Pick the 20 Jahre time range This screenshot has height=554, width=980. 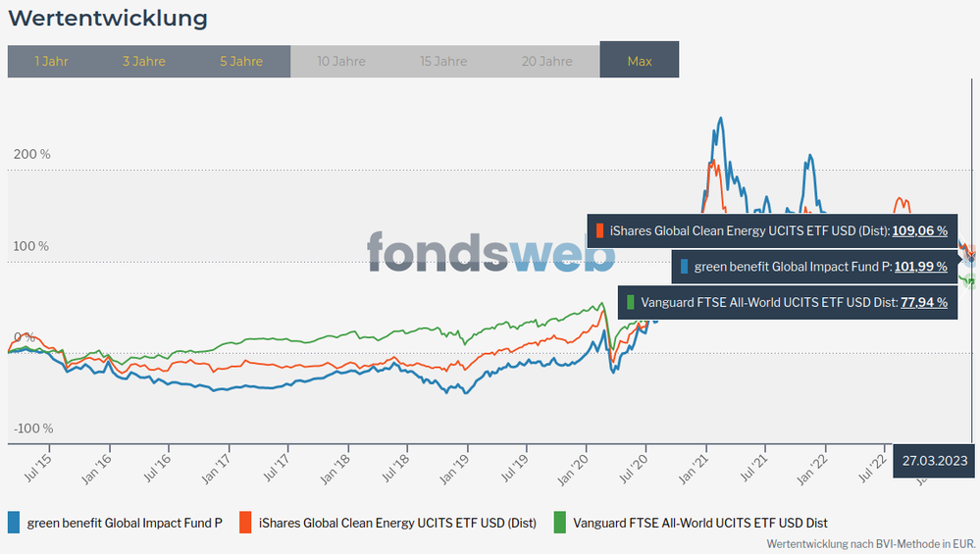click(546, 61)
